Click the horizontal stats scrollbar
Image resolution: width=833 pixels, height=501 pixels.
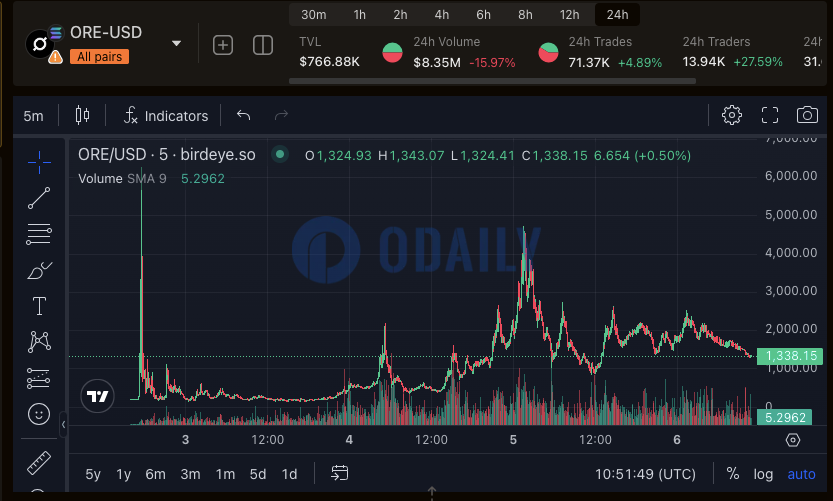[492, 81]
